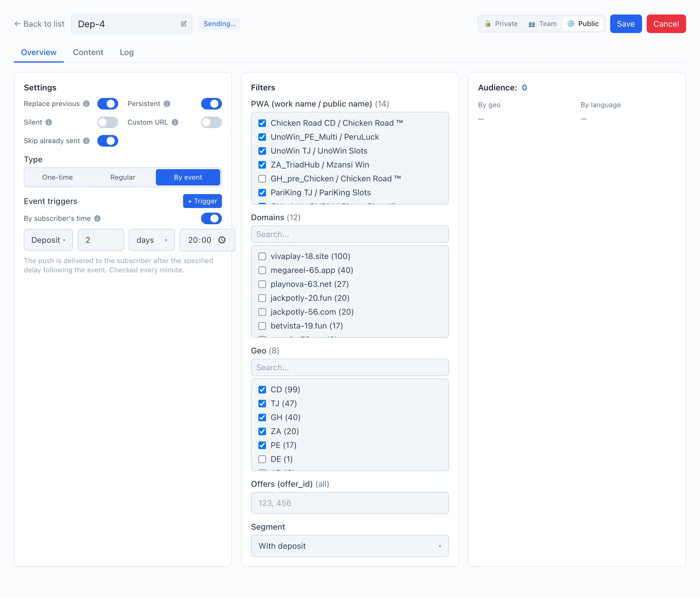Check the jackpotly-20.fun domain
The width and height of the screenshot is (700, 598).
tap(262, 298)
